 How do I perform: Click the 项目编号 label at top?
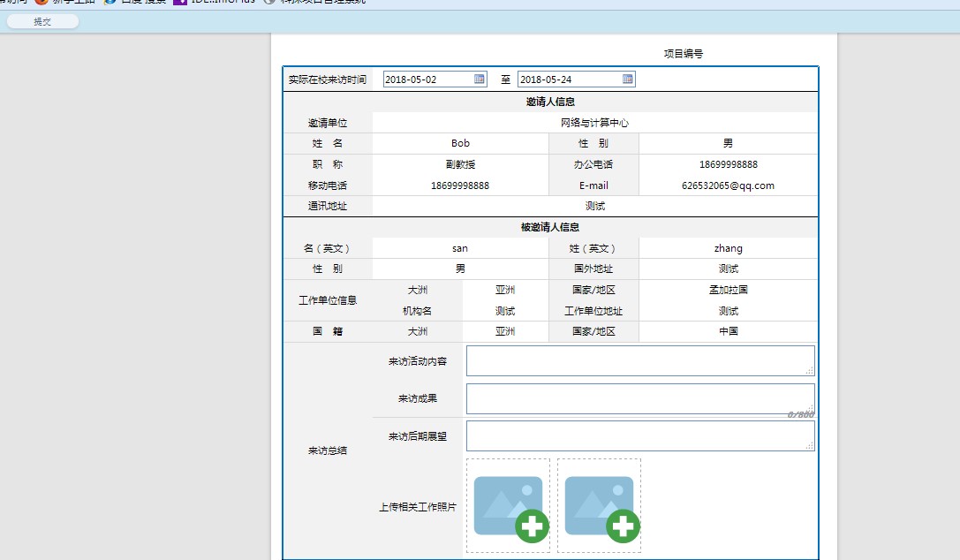coord(683,54)
